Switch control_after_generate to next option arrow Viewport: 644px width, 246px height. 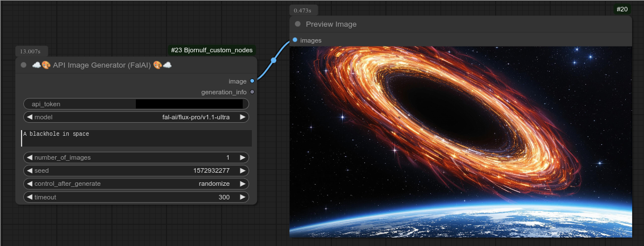click(x=243, y=184)
